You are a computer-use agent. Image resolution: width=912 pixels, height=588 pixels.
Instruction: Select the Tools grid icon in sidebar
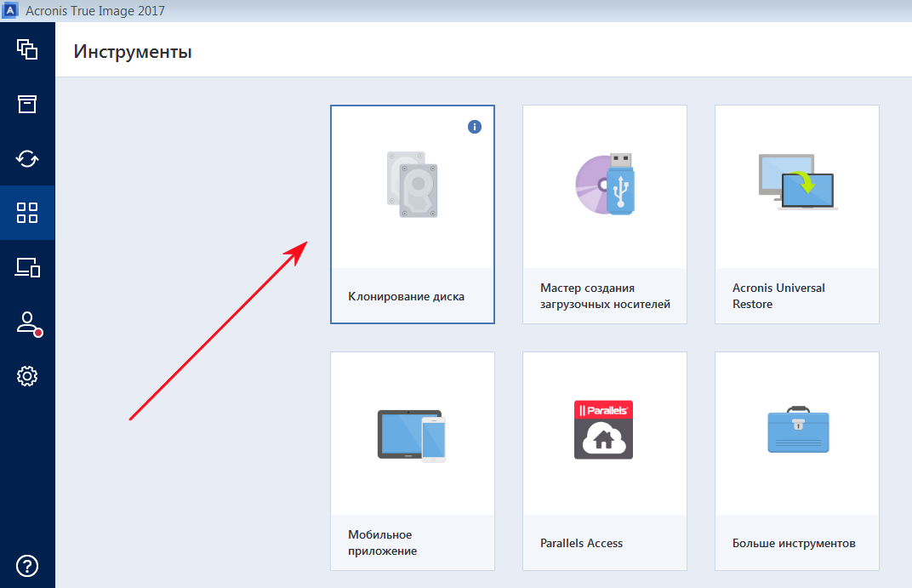(x=26, y=213)
